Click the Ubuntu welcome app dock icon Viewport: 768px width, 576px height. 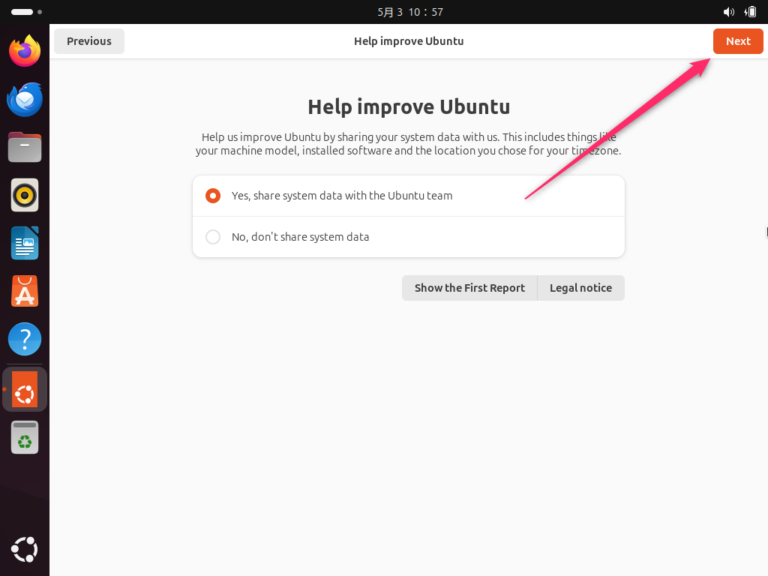click(x=25, y=390)
